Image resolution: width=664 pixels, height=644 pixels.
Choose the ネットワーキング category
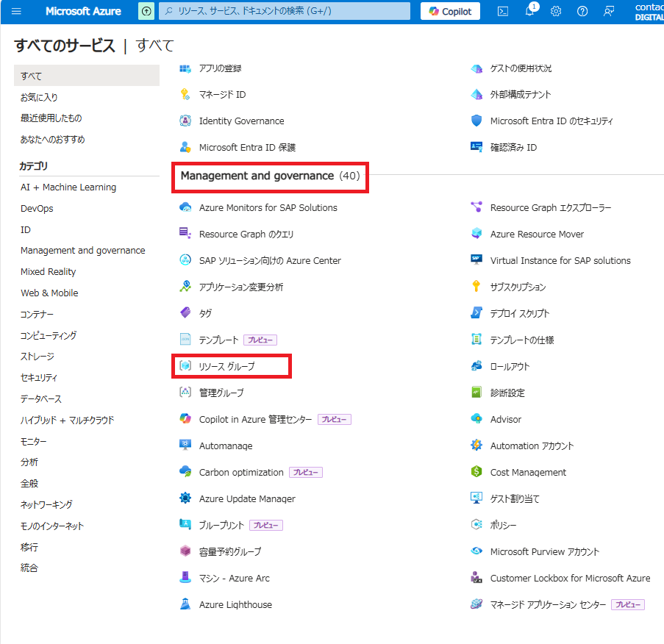coord(46,505)
